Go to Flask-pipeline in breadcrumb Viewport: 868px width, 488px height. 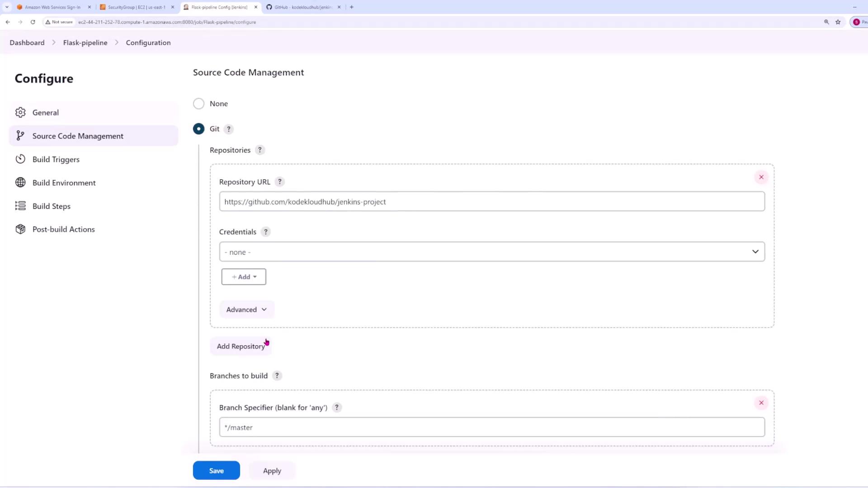pos(85,42)
